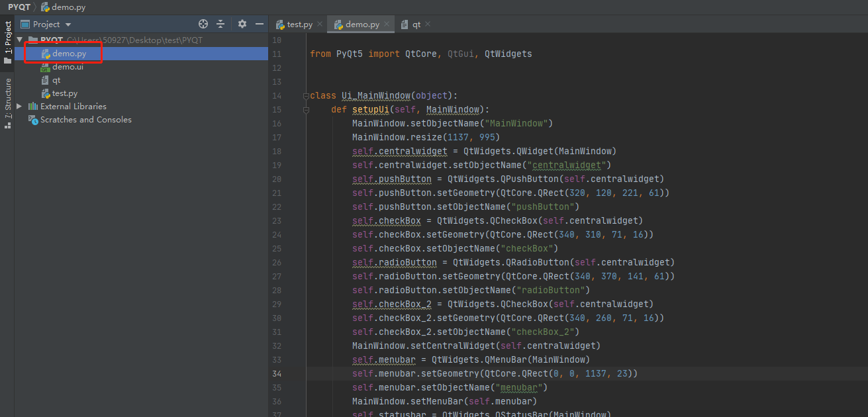Collapse the PYQT root folder
Screen dimensions: 868x417
click(x=19, y=40)
